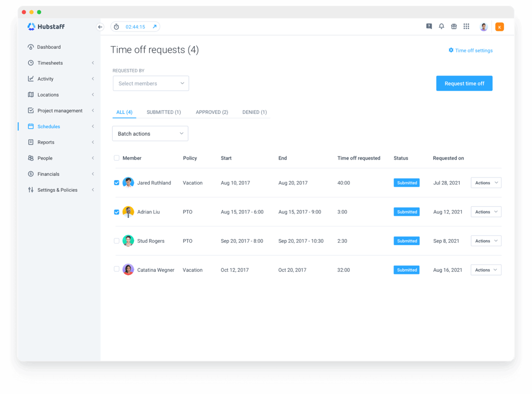The width and height of the screenshot is (532, 394).
Task: Open user profile avatar in header
Action: coord(483,27)
